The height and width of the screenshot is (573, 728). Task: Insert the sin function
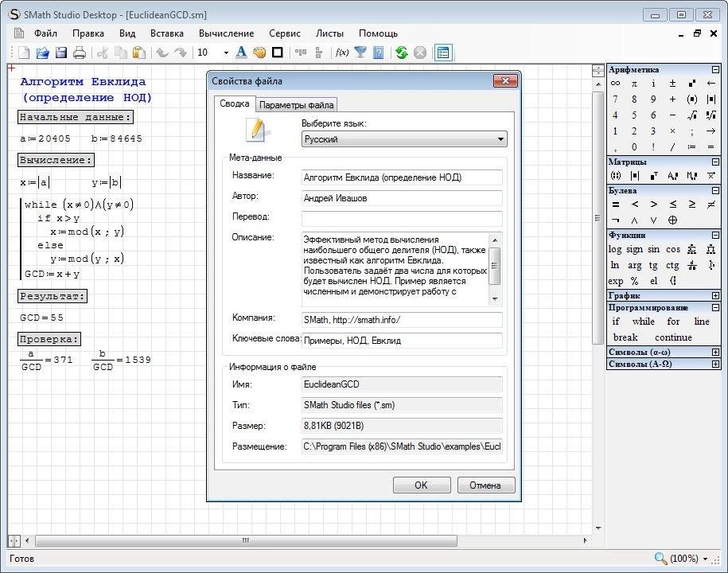[x=653, y=249]
